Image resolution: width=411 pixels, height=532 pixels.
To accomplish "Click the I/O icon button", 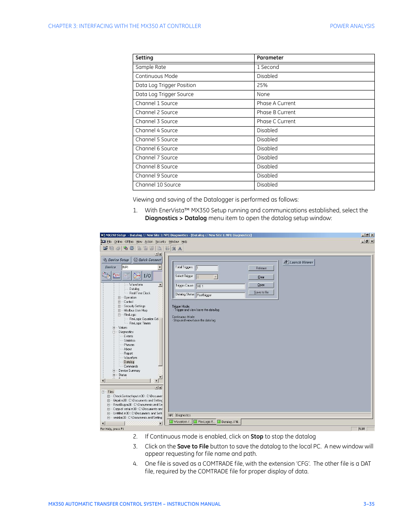I will click(x=147, y=275).
